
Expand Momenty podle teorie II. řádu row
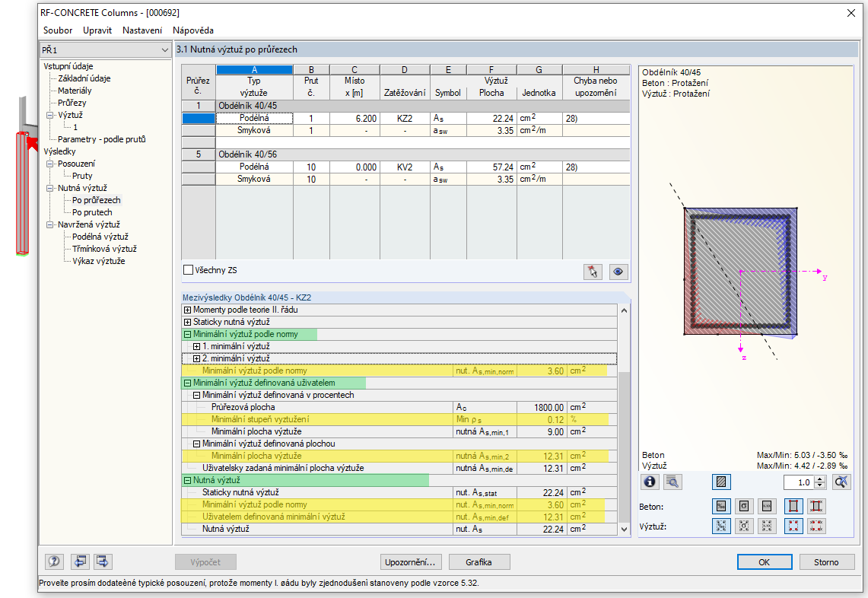coord(187,310)
